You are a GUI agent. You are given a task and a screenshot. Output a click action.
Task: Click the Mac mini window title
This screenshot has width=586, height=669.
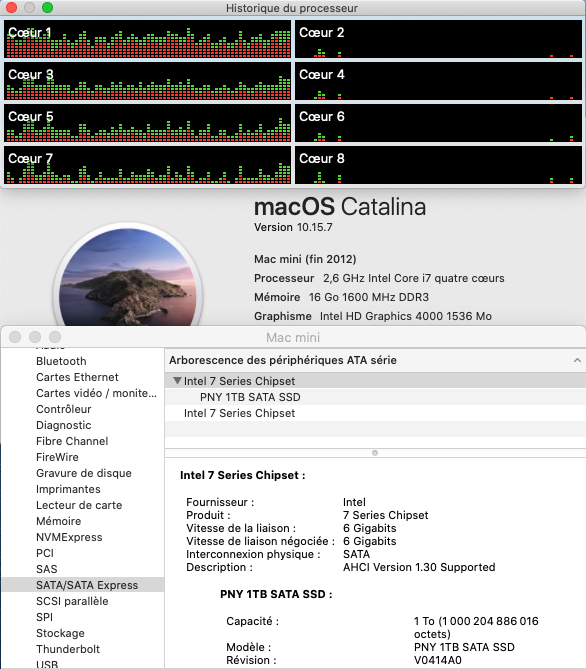tap(293, 337)
